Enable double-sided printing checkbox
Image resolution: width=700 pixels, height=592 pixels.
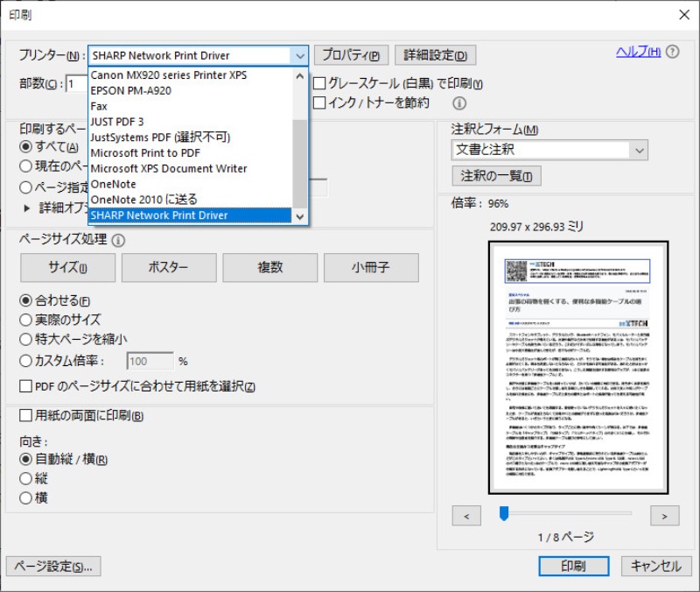pos(26,416)
